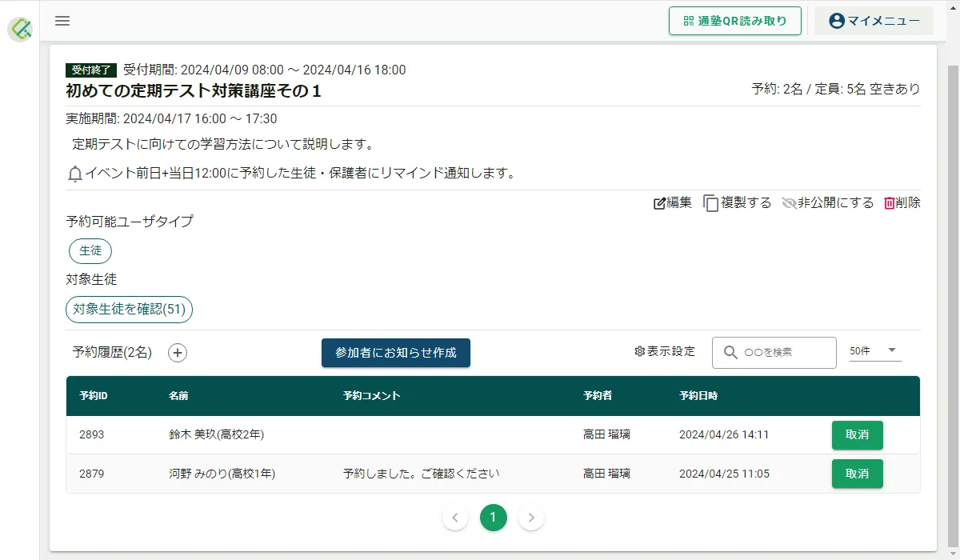Click date 2024/04/25 11:05

click(724, 474)
